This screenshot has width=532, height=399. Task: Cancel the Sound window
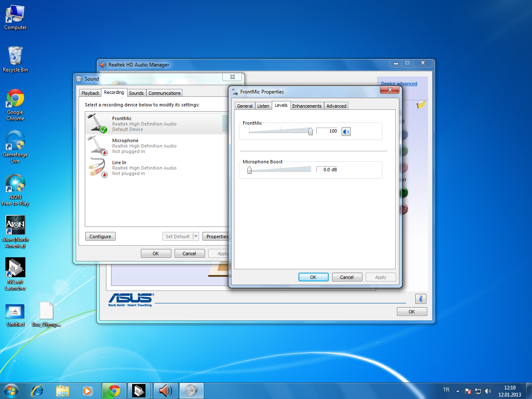(189, 254)
